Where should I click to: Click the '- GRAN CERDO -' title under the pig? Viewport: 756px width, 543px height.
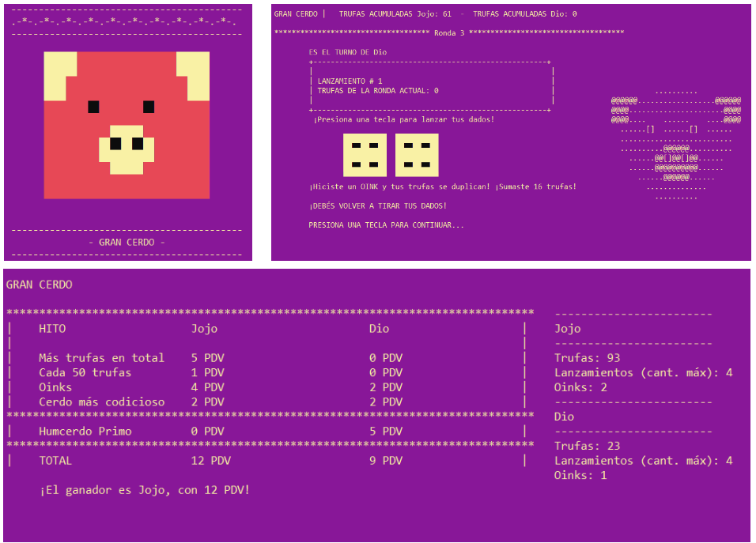click(127, 243)
